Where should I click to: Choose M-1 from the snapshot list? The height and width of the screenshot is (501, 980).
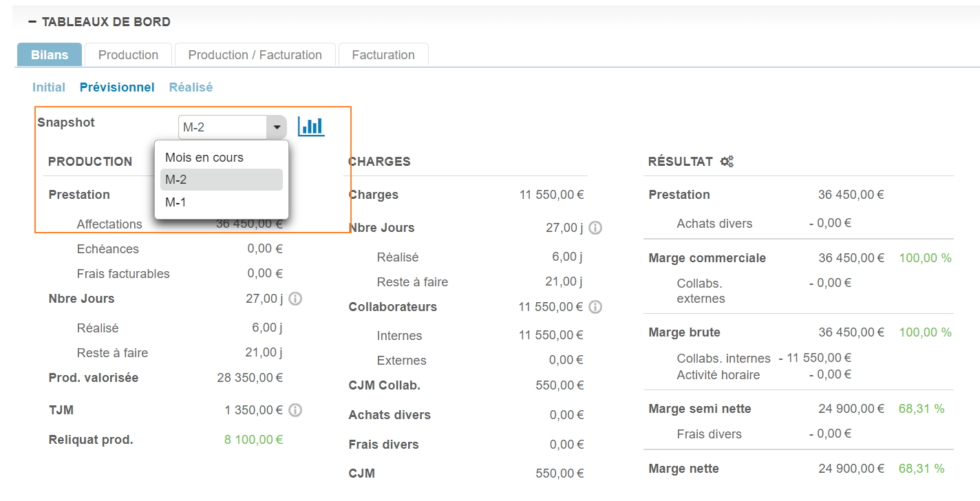click(175, 202)
